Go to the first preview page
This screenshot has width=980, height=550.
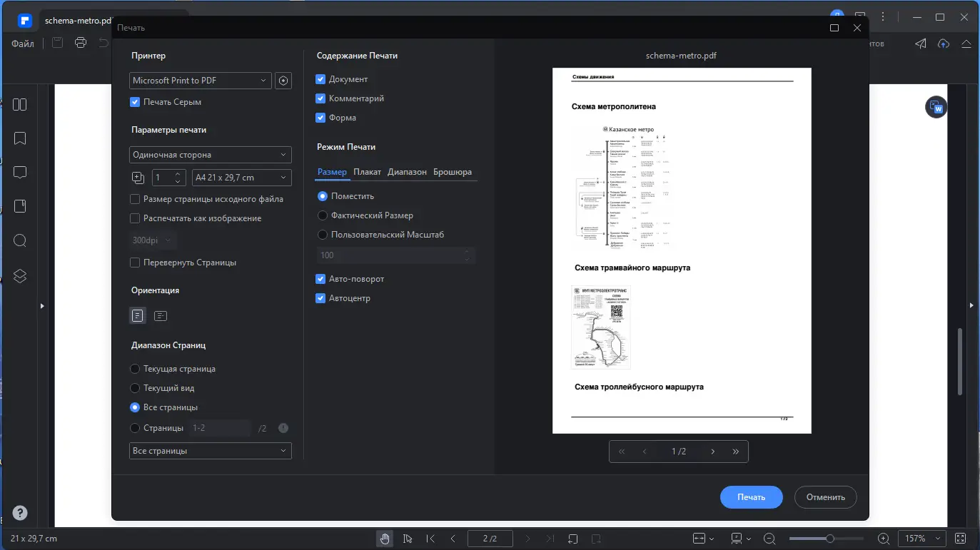(x=622, y=452)
